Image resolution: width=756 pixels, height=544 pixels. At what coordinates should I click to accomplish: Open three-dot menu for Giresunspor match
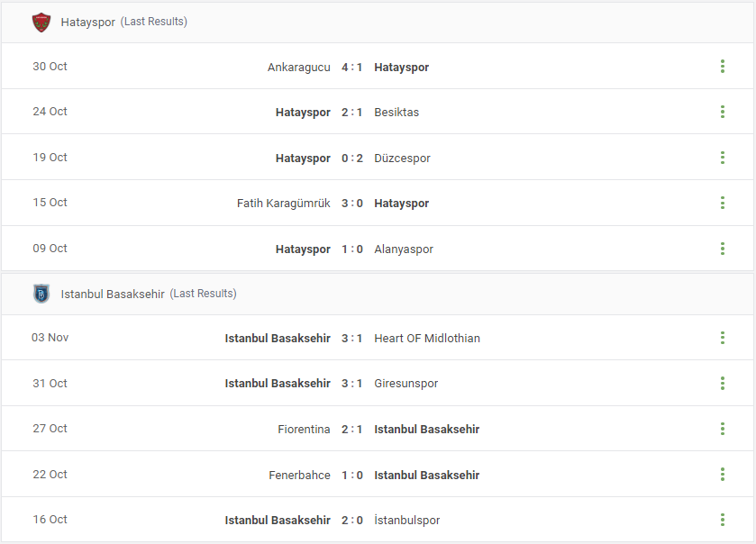coord(723,383)
